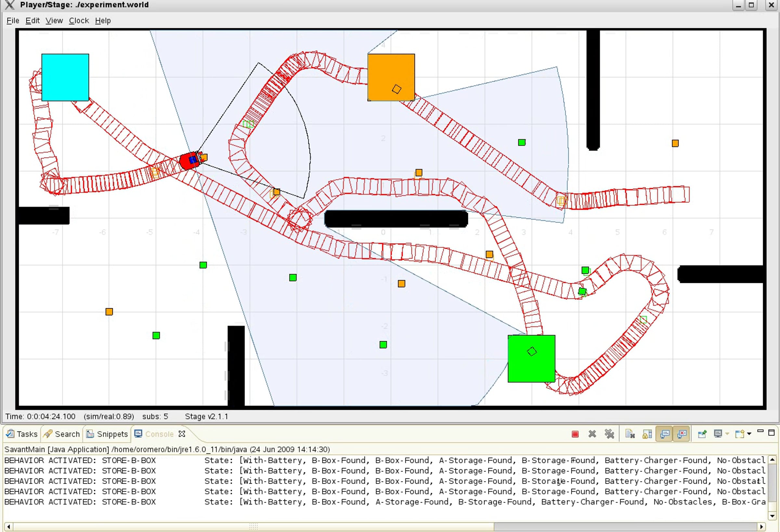Switch to the Snippets tab
This screenshot has width=780, height=532.
point(107,434)
